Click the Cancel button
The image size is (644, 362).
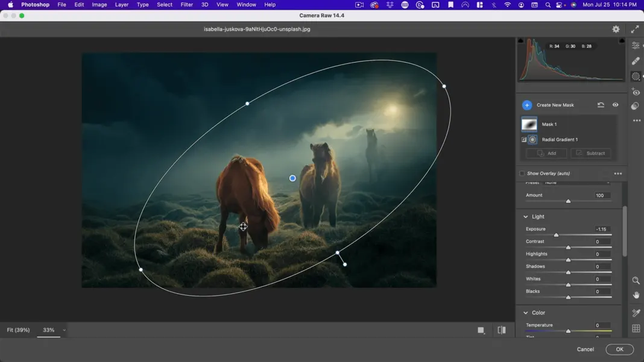[x=586, y=349]
